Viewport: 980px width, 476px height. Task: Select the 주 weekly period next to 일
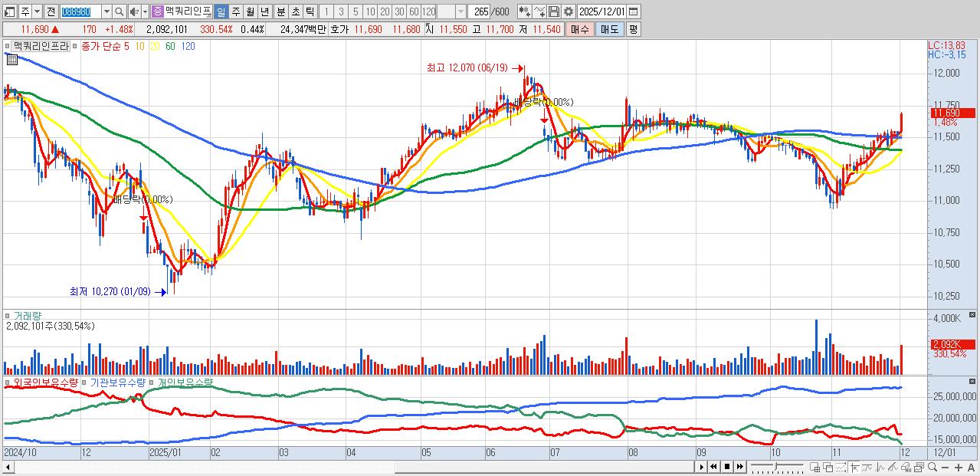click(236, 11)
